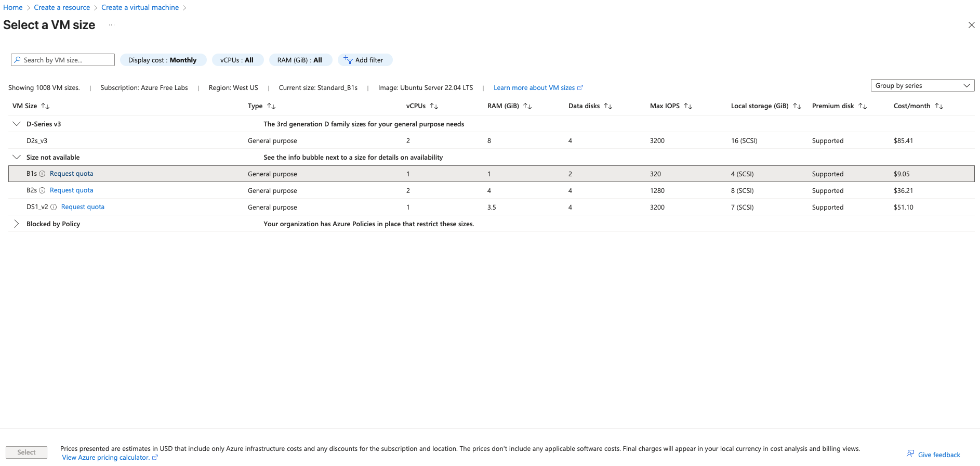Sort by VM Size column arrows
Image resolution: width=980 pixels, height=466 pixels.
pyautogui.click(x=45, y=106)
